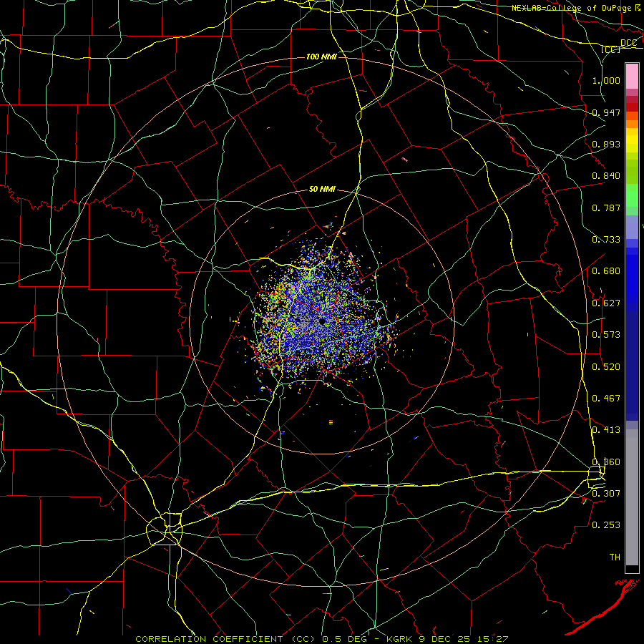Click the 0.893 scale value

(606, 144)
